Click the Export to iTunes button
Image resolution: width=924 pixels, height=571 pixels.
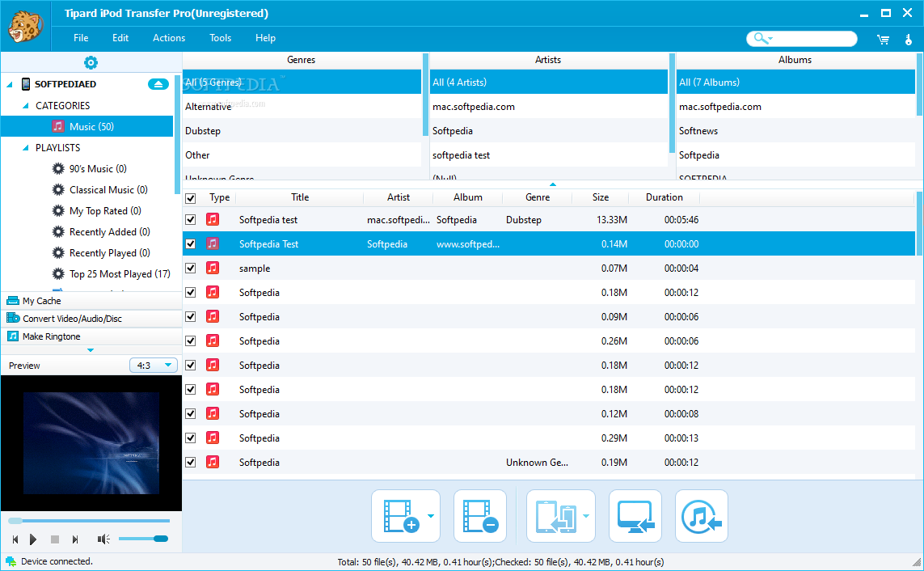[x=701, y=516]
